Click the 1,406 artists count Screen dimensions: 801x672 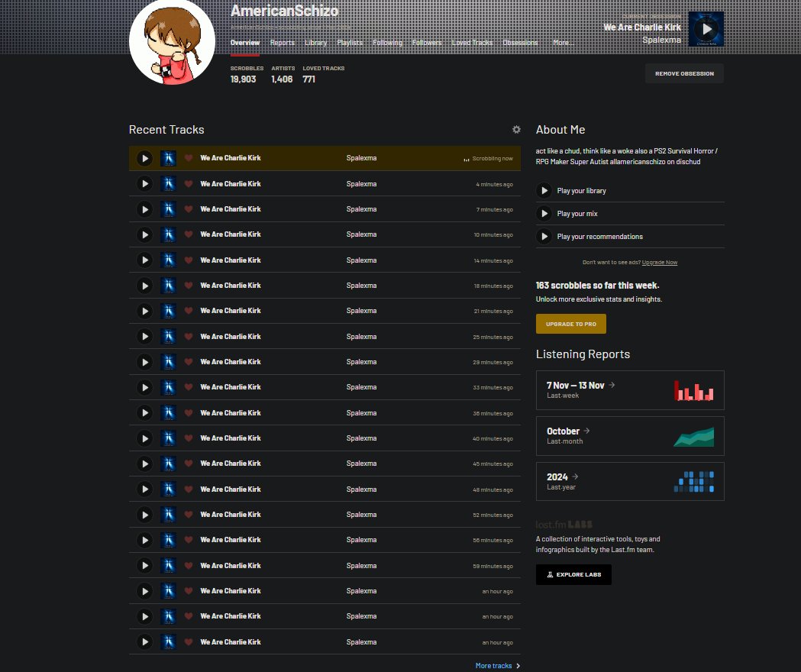[282, 79]
